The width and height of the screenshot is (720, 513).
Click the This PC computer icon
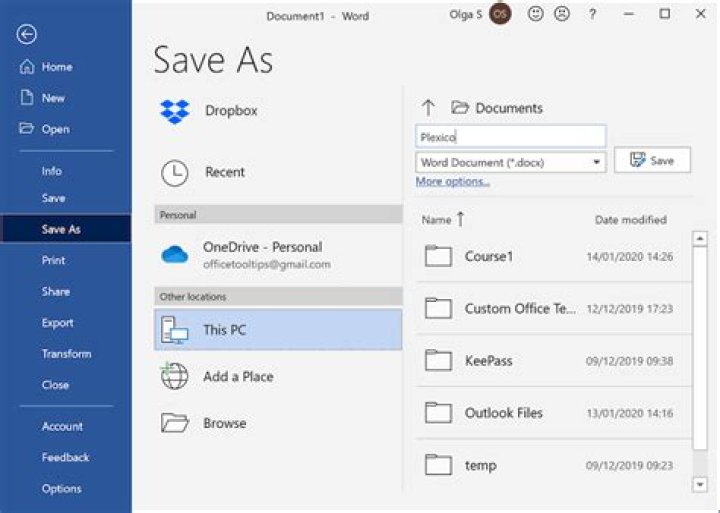174,330
